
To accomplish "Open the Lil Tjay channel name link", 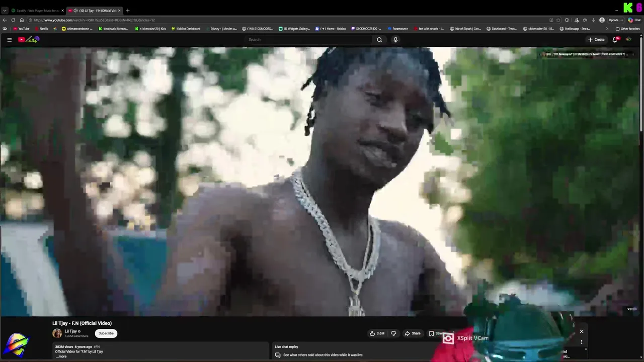I will coord(70,331).
